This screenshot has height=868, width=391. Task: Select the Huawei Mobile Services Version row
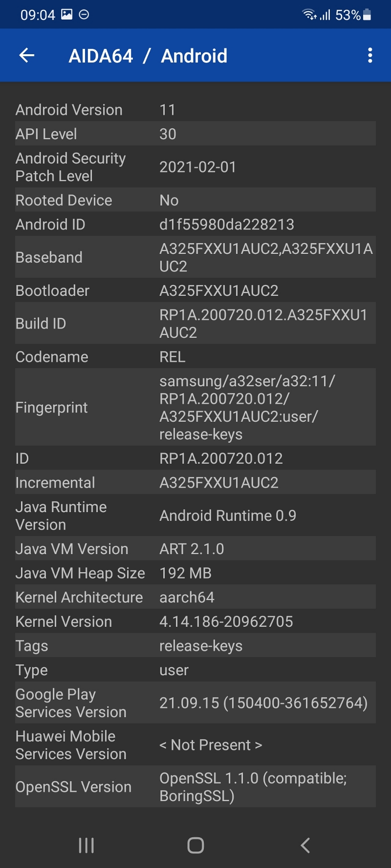pyautogui.click(x=195, y=745)
